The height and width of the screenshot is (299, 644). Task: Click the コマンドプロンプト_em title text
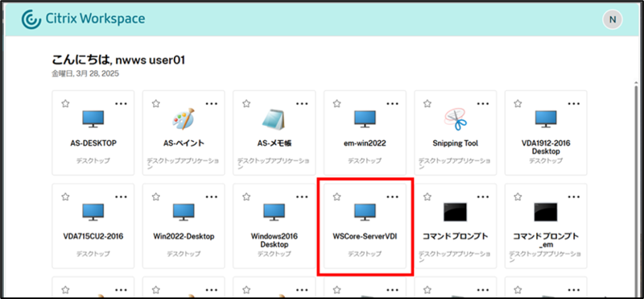coord(546,240)
